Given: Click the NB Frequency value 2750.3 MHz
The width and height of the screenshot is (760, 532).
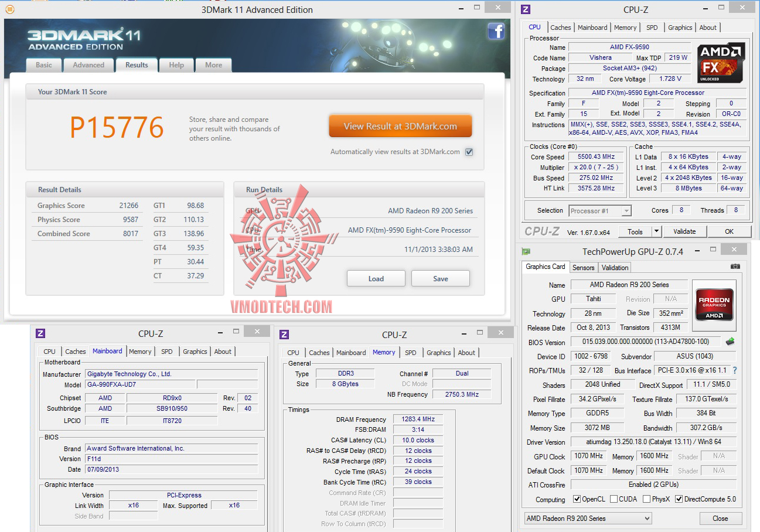Looking at the screenshot, I should (x=462, y=394).
